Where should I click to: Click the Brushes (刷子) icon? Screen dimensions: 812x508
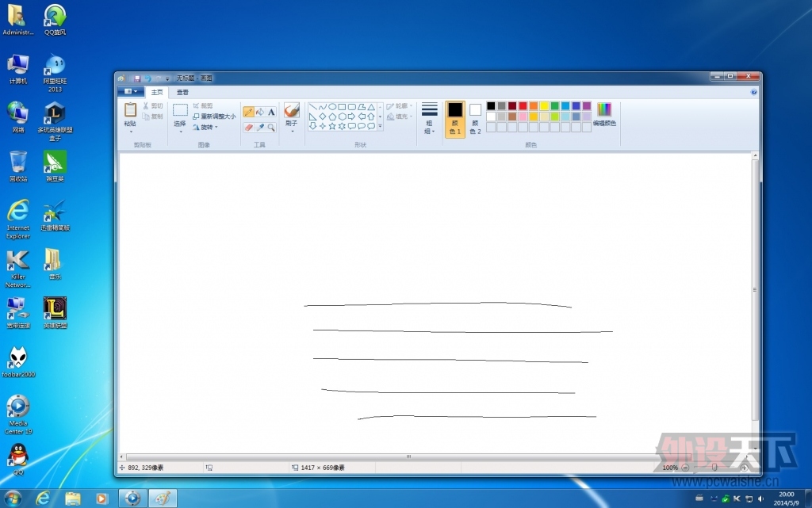(x=292, y=110)
